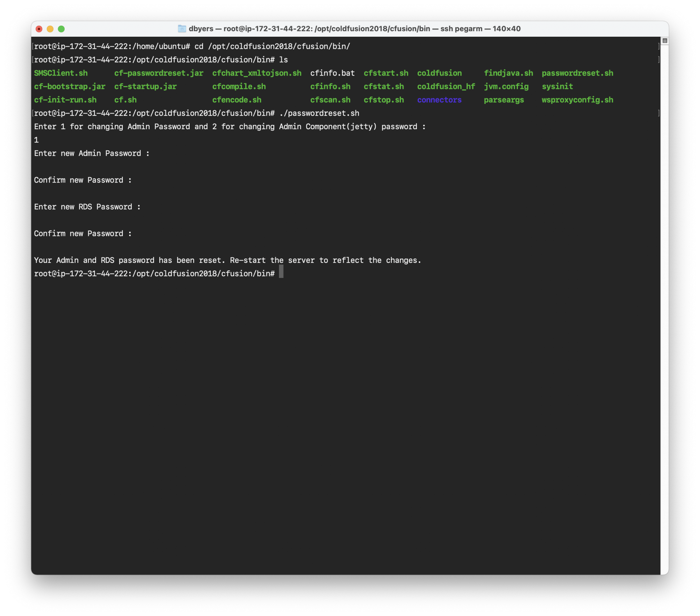Click the cfstart.sh script name
The width and height of the screenshot is (700, 616).
(x=386, y=73)
